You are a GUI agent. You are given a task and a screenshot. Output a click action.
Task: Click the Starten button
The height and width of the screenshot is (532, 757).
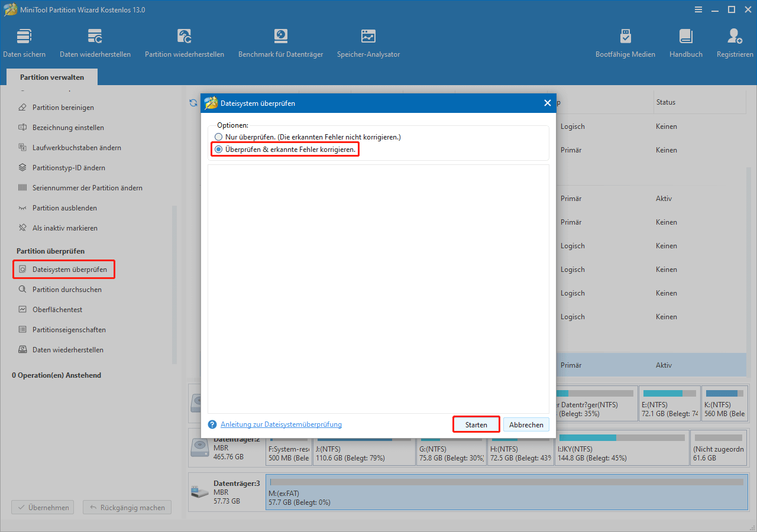tap(475, 424)
